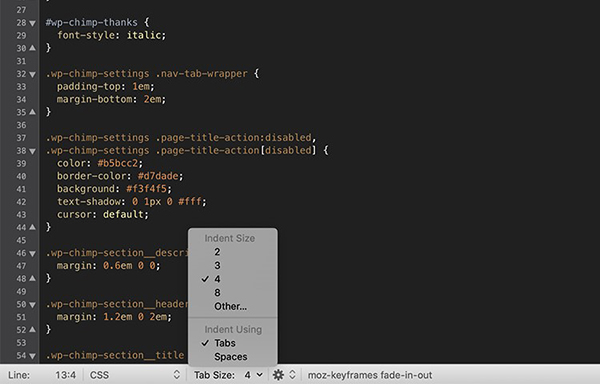Click the Line 13:4 position indicator

pos(42,375)
